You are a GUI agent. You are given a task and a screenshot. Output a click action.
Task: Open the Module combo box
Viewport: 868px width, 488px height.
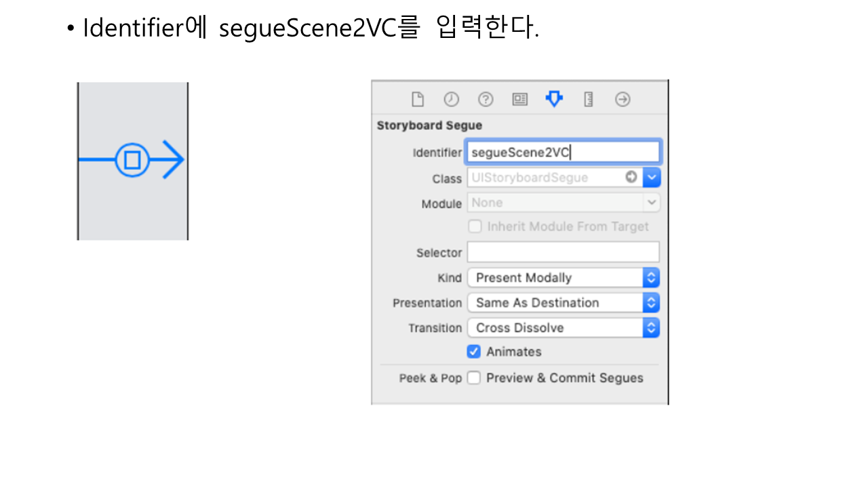(563, 203)
